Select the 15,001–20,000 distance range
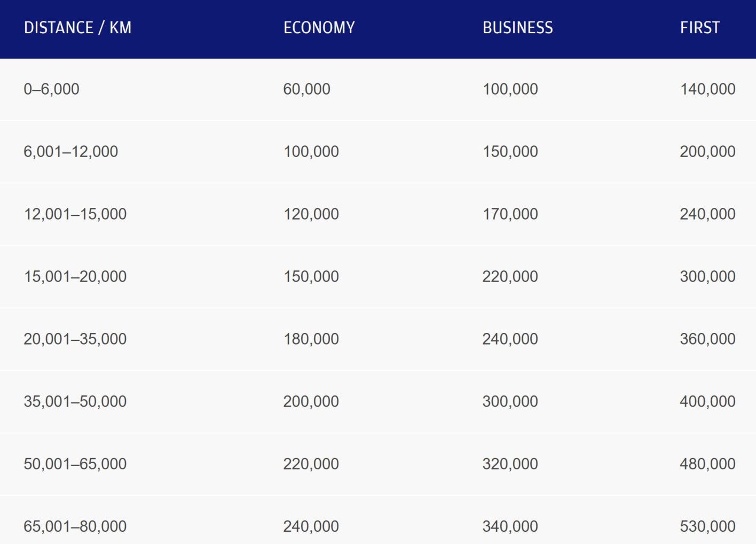756x544 pixels. 75,277
